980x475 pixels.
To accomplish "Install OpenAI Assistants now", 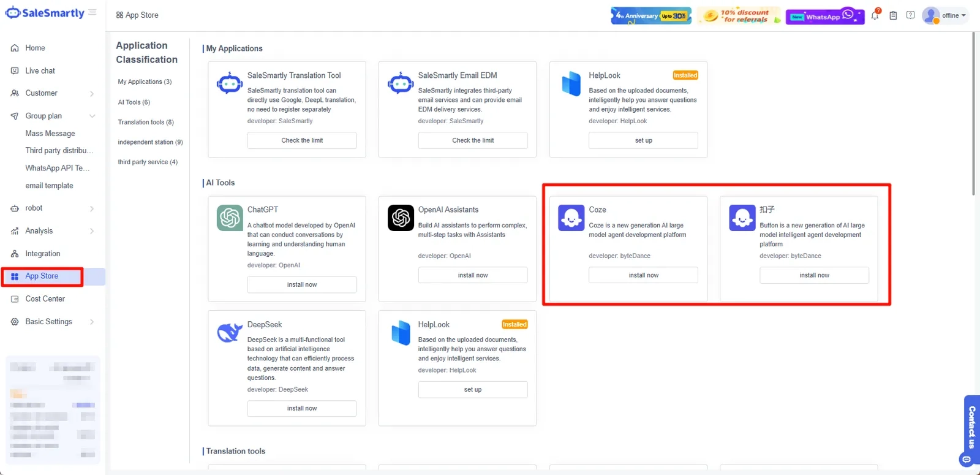I will (x=473, y=275).
